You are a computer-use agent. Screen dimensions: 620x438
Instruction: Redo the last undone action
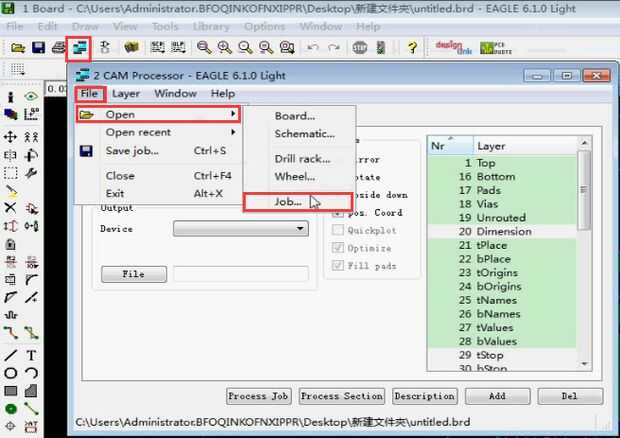pos(334,47)
